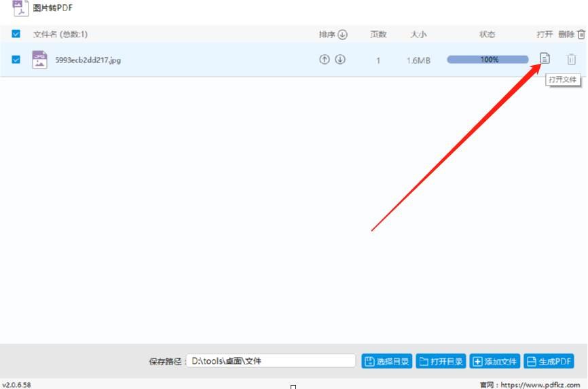Screen dimensions: 588x389
Task: Open the converted file via document icon
Action: pyautogui.click(x=545, y=58)
